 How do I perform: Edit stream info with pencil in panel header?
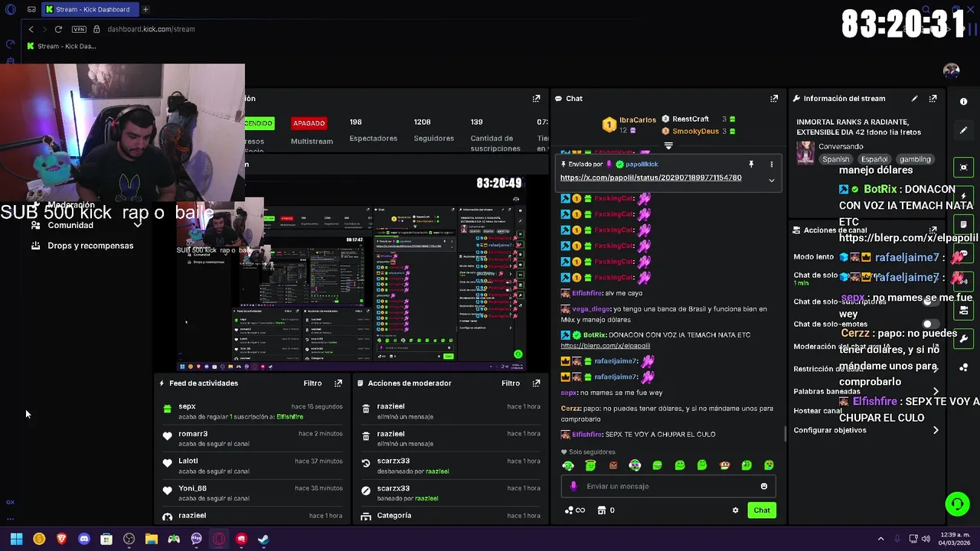pyautogui.click(x=914, y=99)
